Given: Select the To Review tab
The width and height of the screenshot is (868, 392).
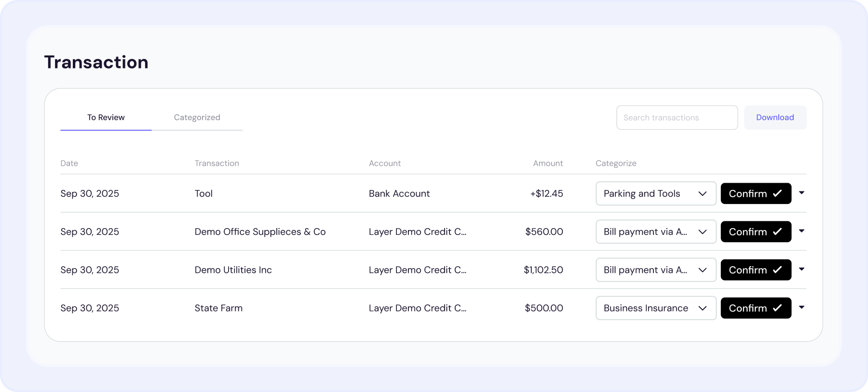Looking at the screenshot, I should pyautogui.click(x=106, y=117).
